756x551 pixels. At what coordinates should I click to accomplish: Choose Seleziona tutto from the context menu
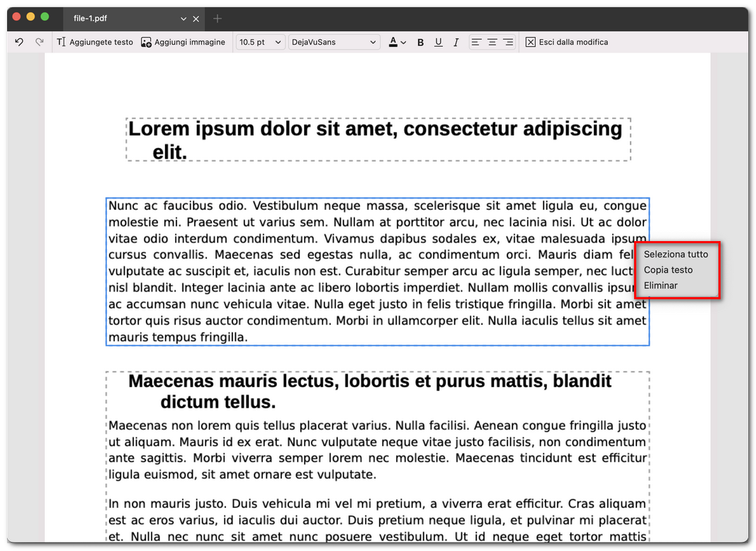[x=677, y=255]
